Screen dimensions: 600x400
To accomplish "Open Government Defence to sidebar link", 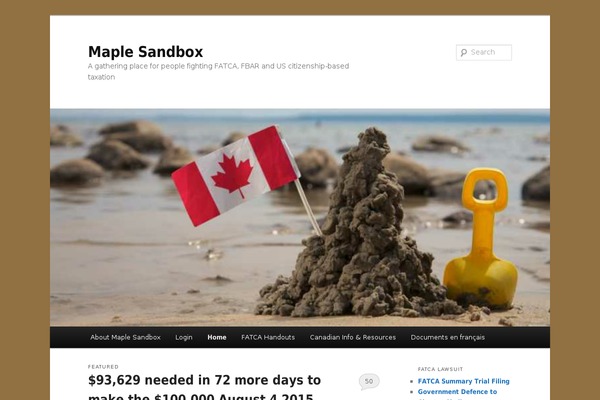I will [x=457, y=392].
